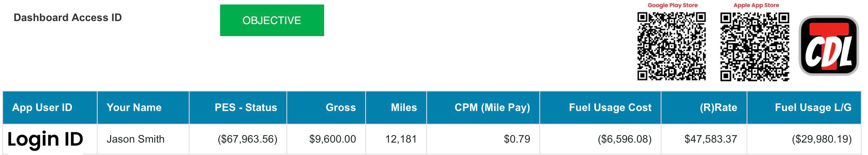Click the Google Play Store label
868x155 pixels.
pyautogui.click(x=672, y=5)
